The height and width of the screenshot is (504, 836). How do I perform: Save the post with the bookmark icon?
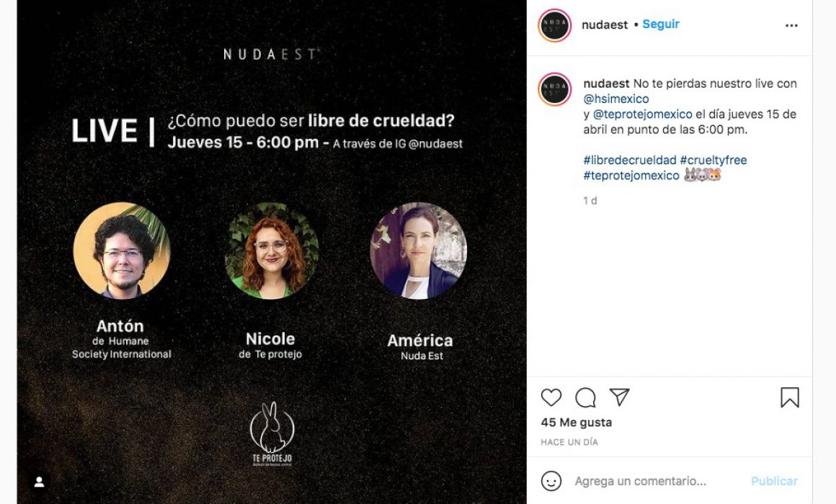click(x=790, y=397)
